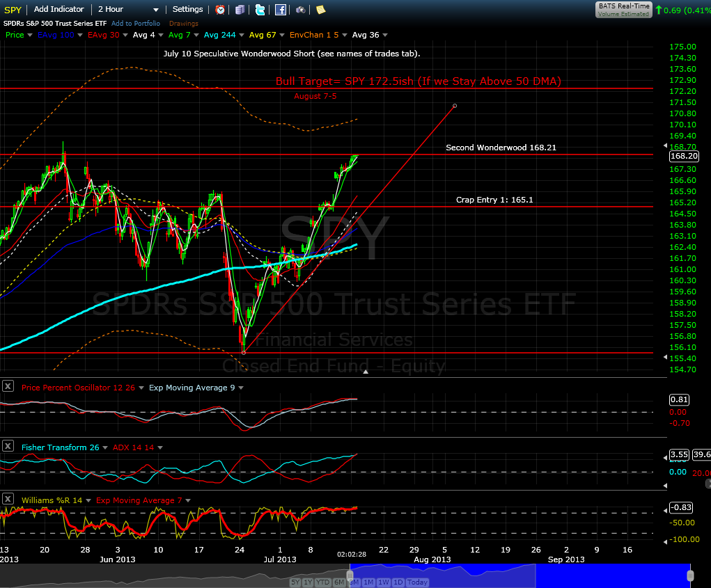Screen dimensions: 711x588
Task: Open the yellow sticky note icon
Action: click(x=320, y=10)
